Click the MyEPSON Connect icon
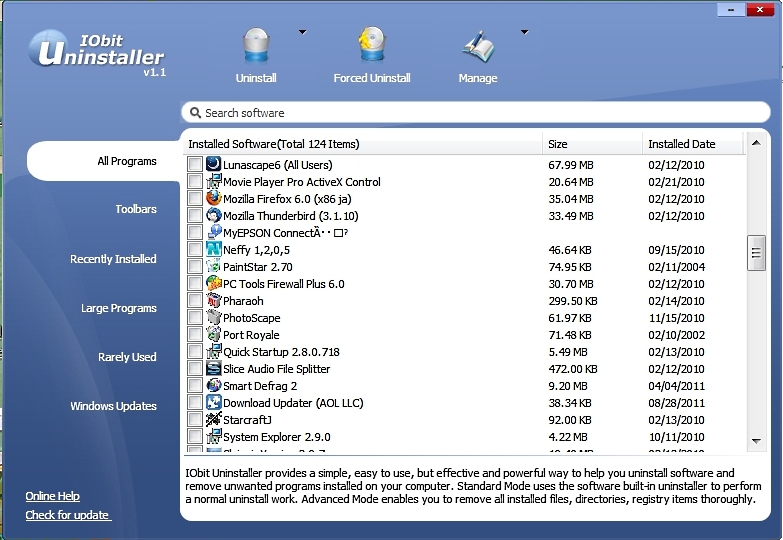The width and height of the screenshot is (783, 540). click(214, 232)
